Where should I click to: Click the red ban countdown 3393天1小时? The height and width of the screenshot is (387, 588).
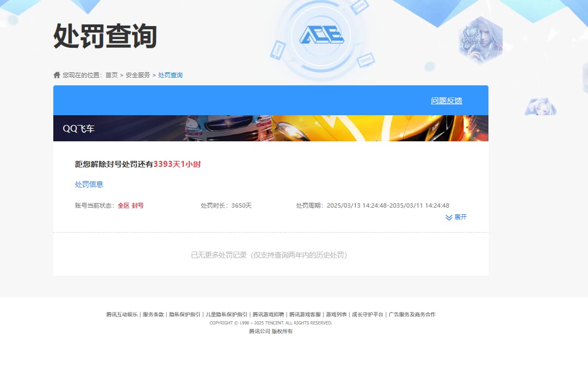pyautogui.click(x=177, y=164)
